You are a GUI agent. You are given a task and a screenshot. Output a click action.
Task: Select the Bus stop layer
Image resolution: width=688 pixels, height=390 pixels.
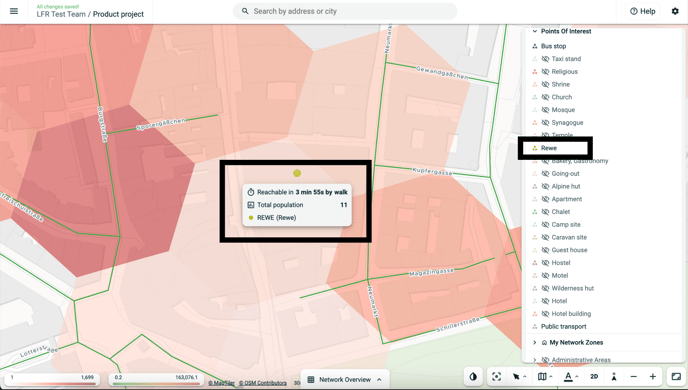tap(553, 46)
